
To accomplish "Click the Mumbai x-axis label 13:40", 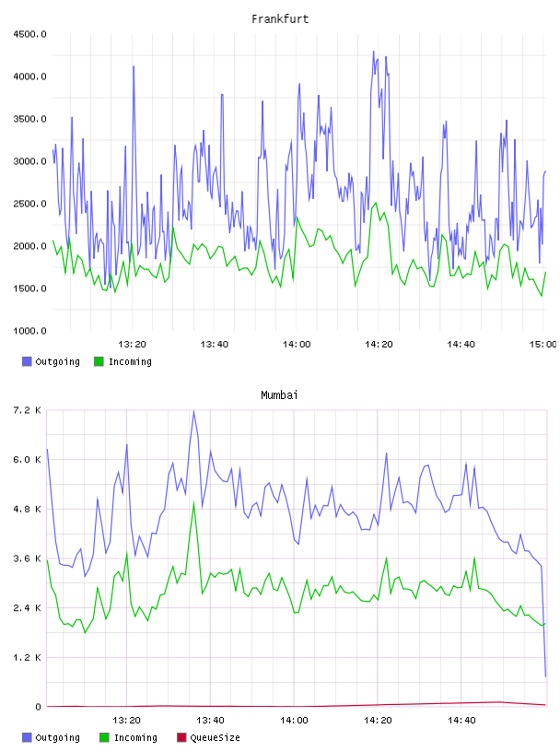I will [210, 721].
